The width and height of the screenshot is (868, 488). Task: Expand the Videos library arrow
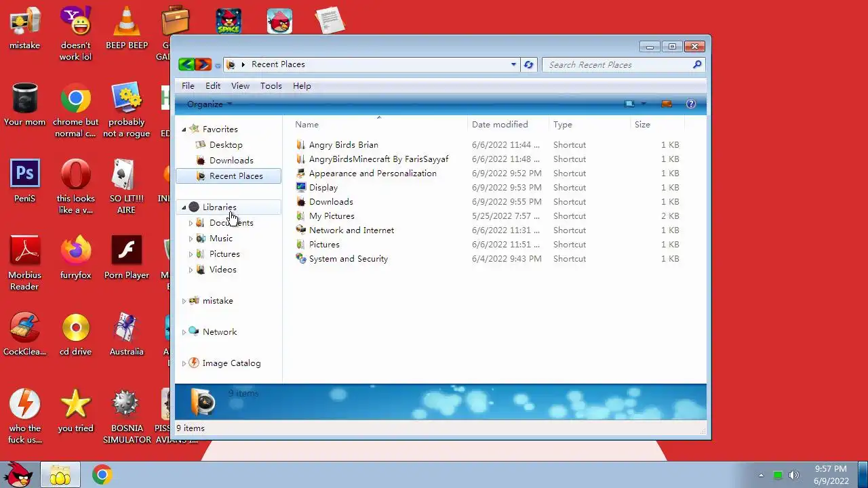click(191, 270)
